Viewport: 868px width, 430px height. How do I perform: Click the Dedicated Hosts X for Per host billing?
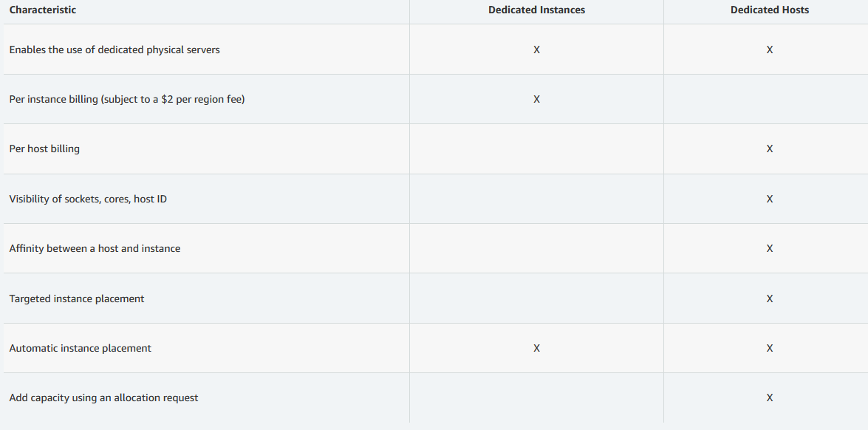coord(770,149)
